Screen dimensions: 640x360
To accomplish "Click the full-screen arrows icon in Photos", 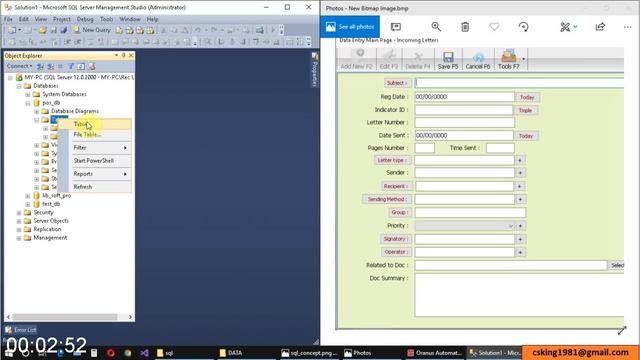I will pos(622,331).
